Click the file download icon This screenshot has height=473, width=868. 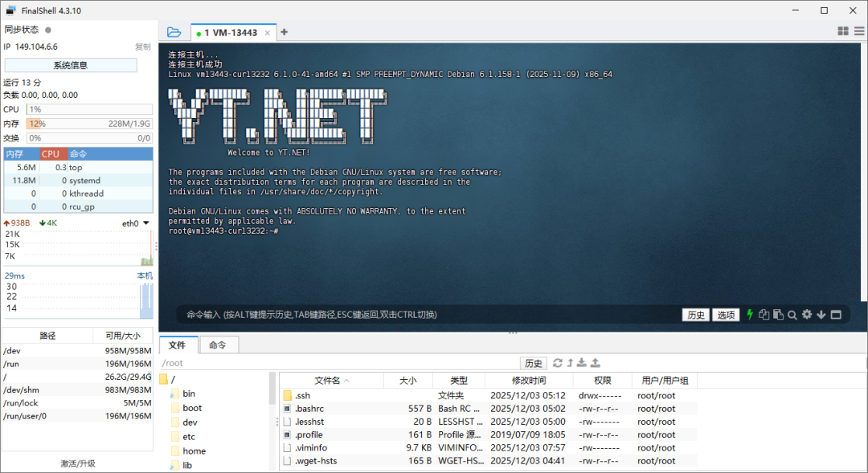(x=582, y=363)
